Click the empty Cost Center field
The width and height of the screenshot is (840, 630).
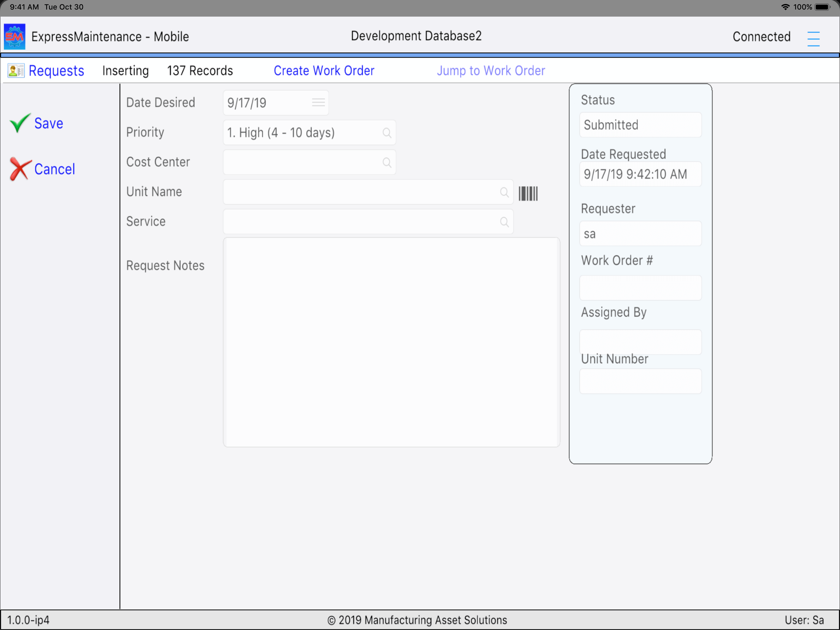310,162
